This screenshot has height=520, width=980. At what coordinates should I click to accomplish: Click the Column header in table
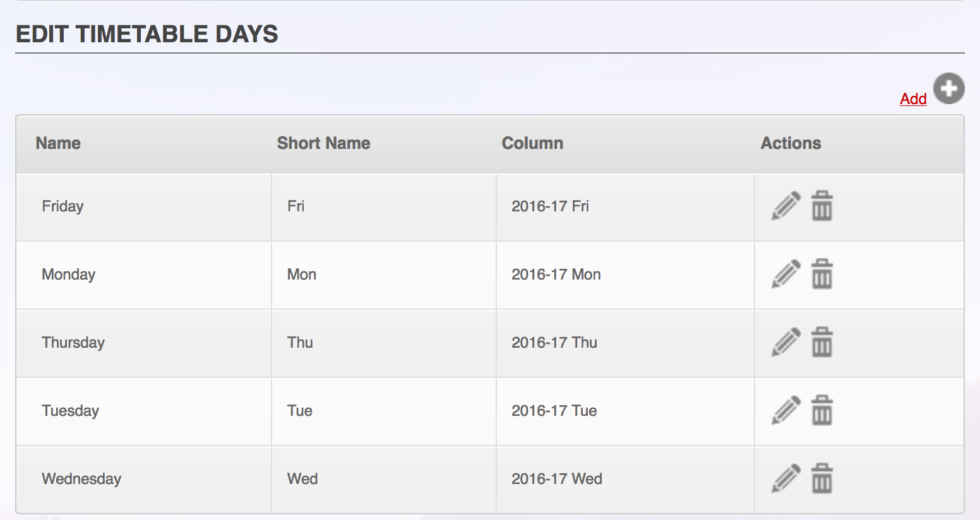click(x=532, y=143)
